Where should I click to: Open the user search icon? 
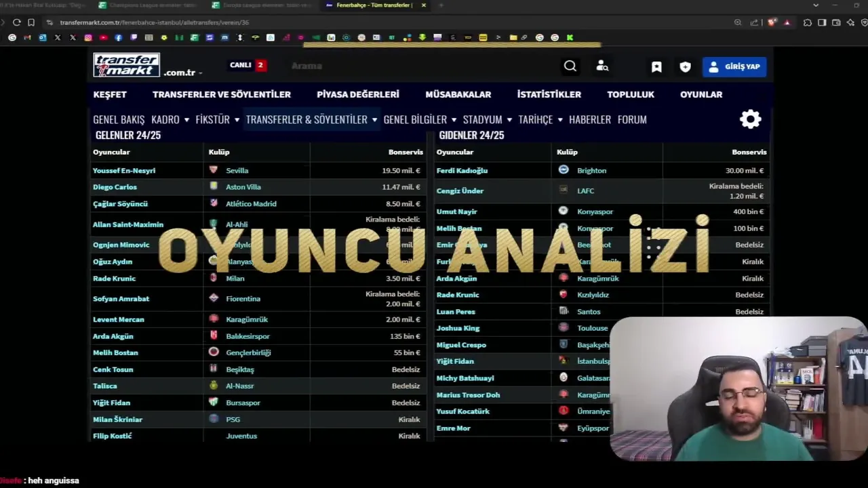pos(602,66)
